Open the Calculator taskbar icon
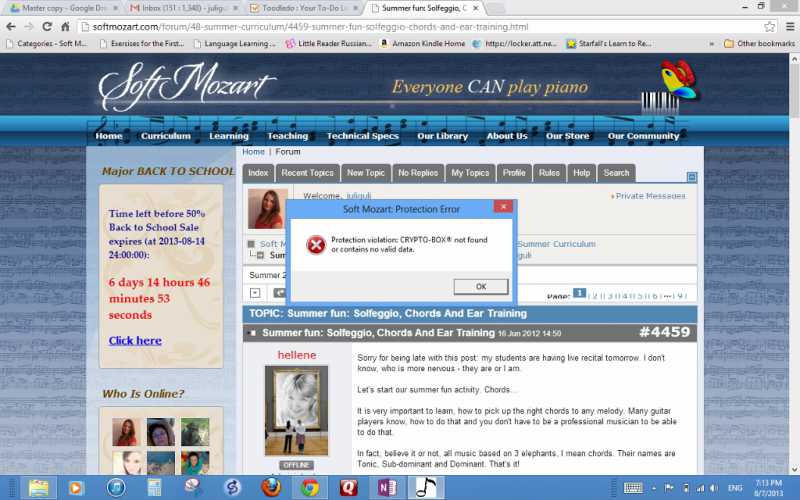800x500 pixels. point(154,488)
